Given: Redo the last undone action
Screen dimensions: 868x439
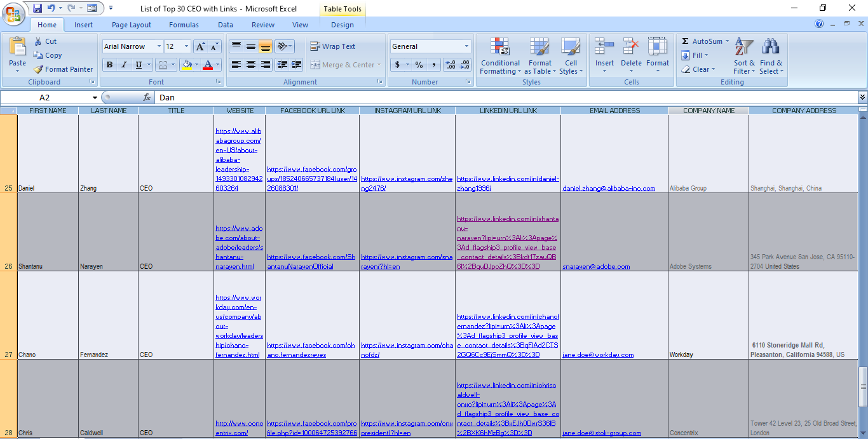Looking at the screenshot, I should [71, 8].
